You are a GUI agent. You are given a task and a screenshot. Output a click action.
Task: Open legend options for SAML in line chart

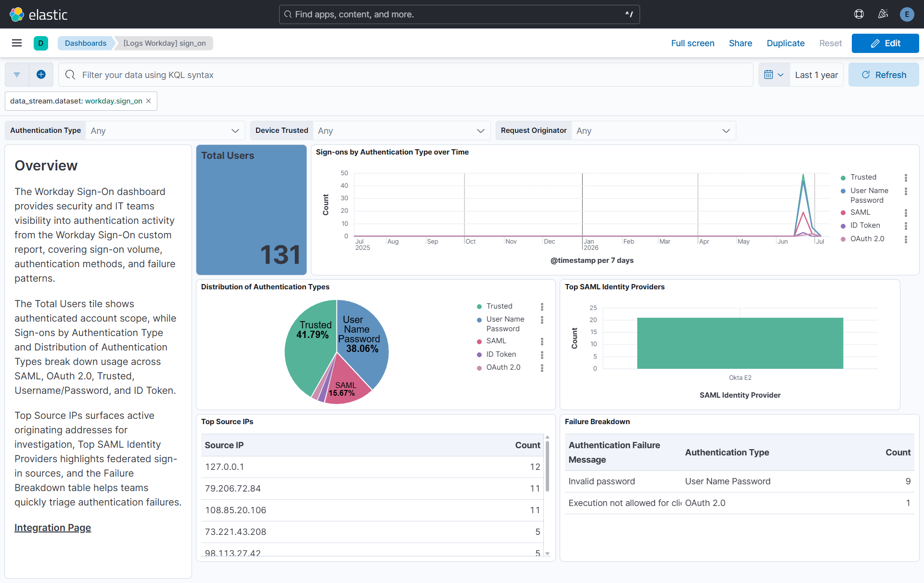(906, 213)
